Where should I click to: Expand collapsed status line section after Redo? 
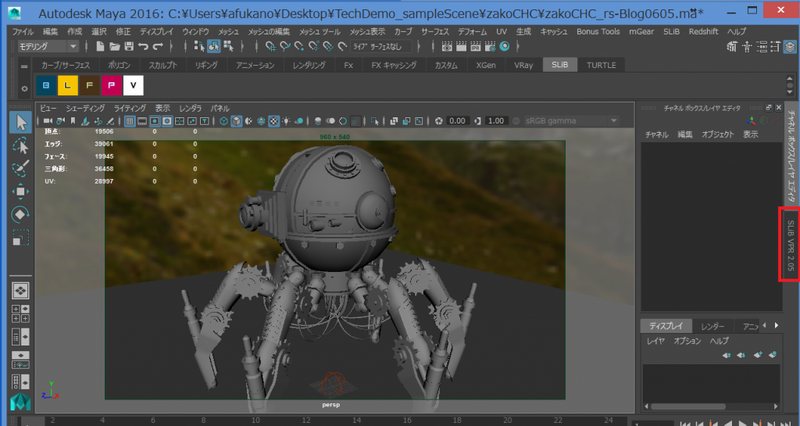pyautogui.click(x=171, y=46)
